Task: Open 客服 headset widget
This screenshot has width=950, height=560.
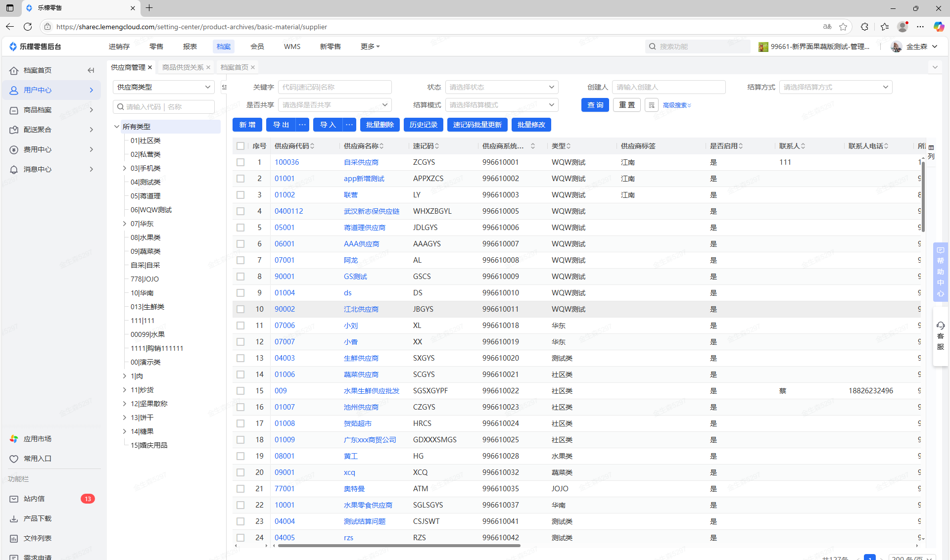Action: point(941,336)
